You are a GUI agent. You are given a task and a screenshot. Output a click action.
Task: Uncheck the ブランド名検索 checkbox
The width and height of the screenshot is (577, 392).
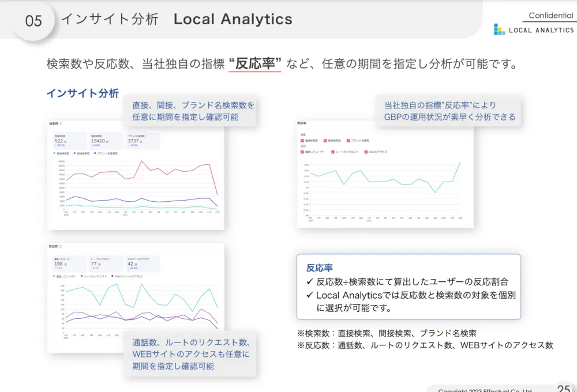348,141
